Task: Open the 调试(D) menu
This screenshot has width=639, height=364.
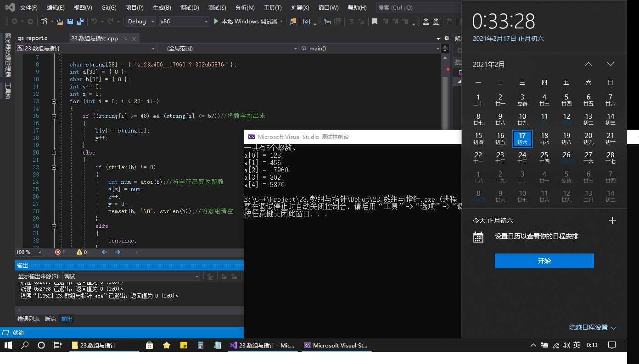Action: pyautogui.click(x=190, y=8)
